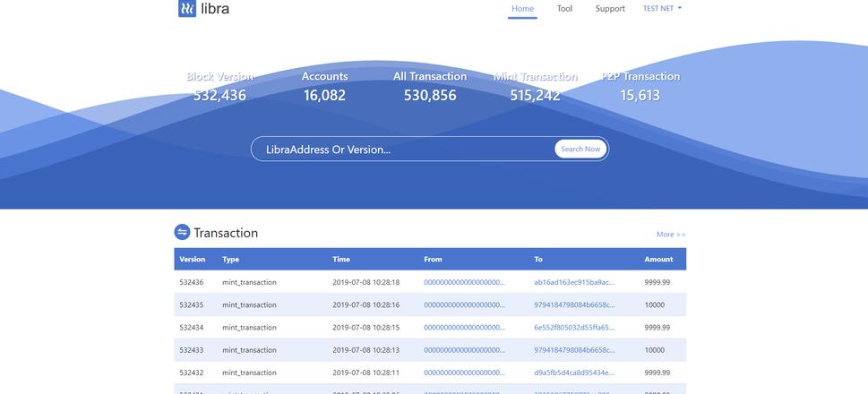
Task: Click timestamp 2019-07-08 10:28:13
Action: 365,350
